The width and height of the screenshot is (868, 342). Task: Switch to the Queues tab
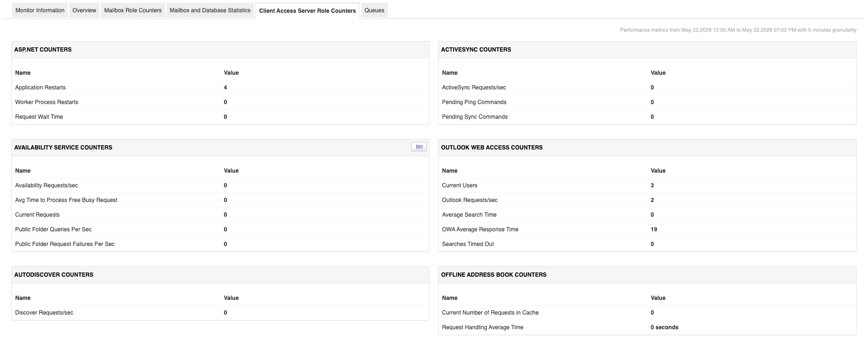(374, 10)
